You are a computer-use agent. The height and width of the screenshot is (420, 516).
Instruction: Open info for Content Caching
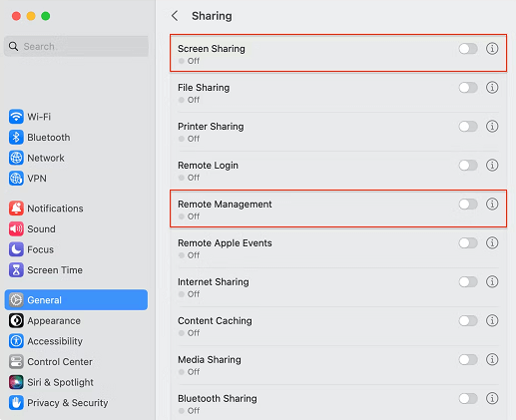coord(492,321)
